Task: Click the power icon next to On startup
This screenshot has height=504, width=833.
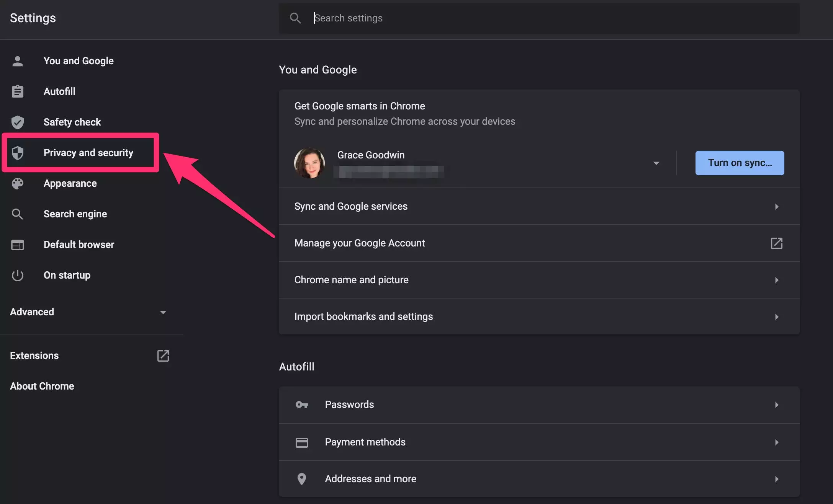Action: (x=18, y=275)
